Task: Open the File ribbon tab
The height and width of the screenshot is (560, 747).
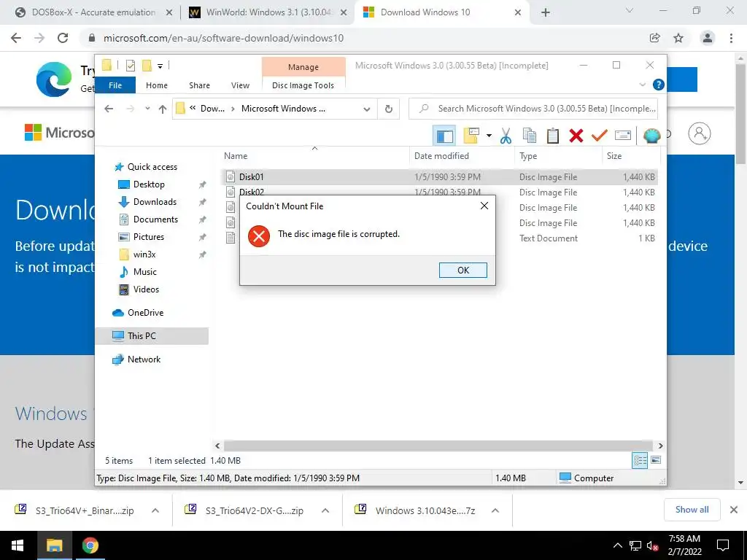Action: coord(115,85)
